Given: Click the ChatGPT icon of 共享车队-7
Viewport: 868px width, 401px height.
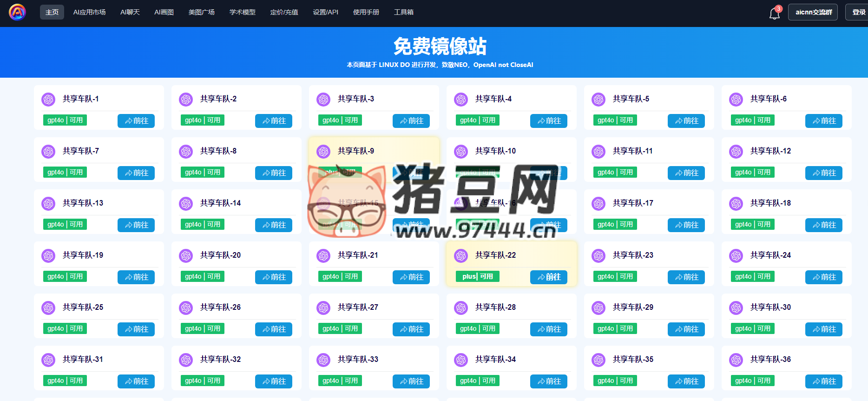Looking at the screenshot, I should point(48,151).
